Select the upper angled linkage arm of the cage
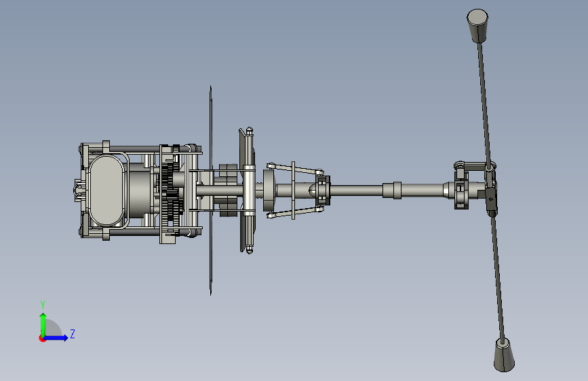This screenshot has height=381, width=588. pyautogui.click(x=295, y=168)
